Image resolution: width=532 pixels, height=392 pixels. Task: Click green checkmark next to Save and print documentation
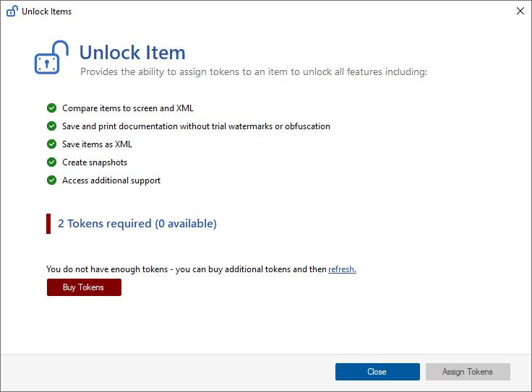[x=51, y=126]
